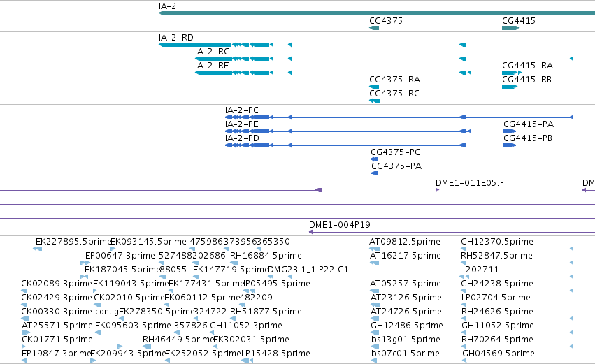
Task: Select the CK02089.3prime EST label
Action: pyautogui.click(x=57, y=284)
